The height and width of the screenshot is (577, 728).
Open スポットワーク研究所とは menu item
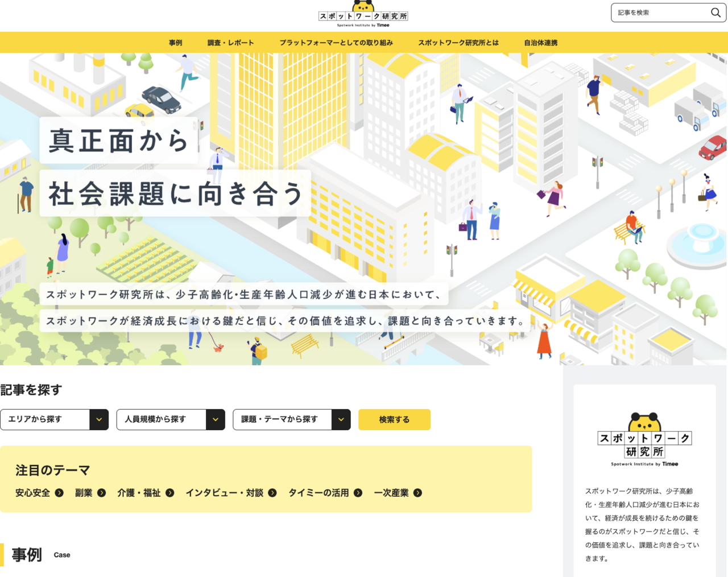click(x=458, y=43)
